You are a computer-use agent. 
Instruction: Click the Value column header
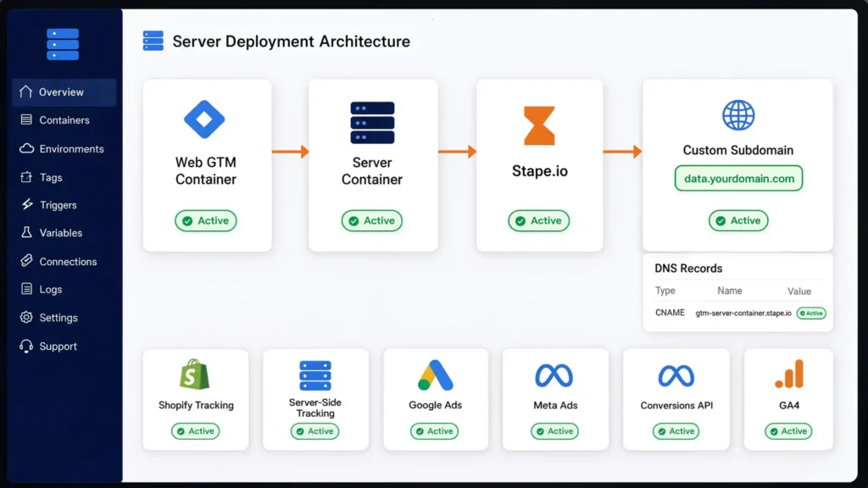[x=799, y=291]
